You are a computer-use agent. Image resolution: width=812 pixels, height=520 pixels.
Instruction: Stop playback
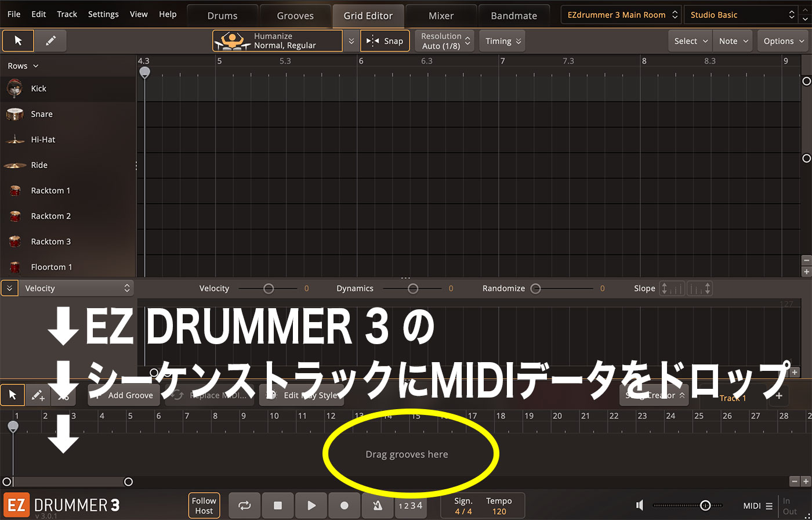[278, 505]
